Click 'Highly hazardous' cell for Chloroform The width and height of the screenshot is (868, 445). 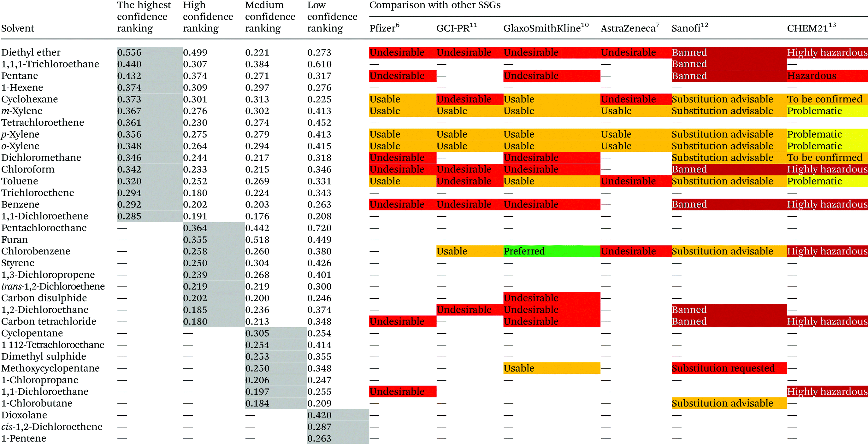point(827,169)
